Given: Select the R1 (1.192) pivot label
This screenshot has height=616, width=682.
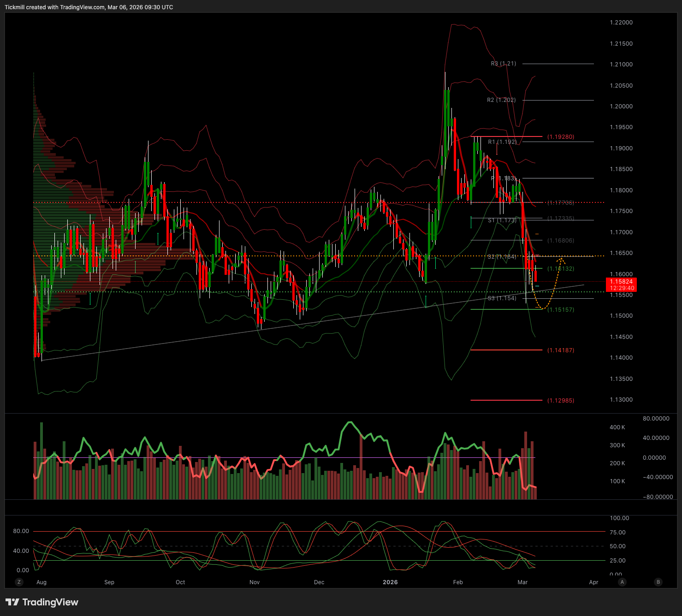Looking at the screenshot, I should [x=502, y=142].
